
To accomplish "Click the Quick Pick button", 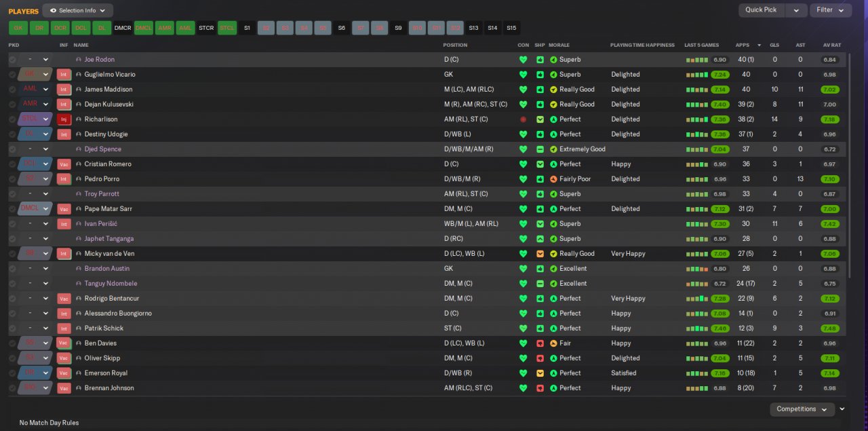I will [x=762, y=10].
